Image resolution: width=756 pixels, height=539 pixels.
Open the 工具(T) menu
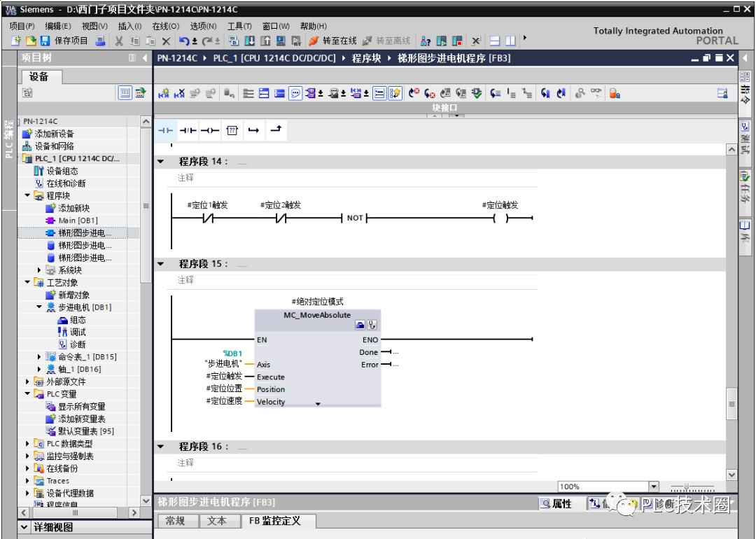[239, 26]
